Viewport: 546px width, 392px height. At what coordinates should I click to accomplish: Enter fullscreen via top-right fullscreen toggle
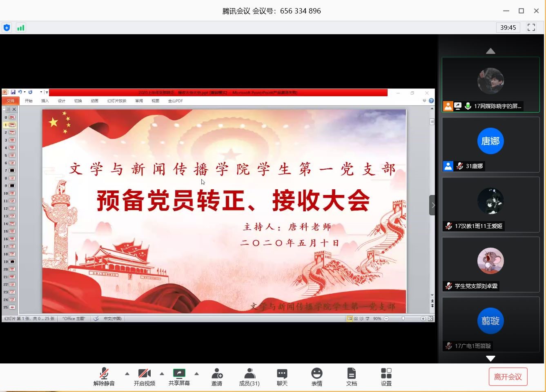tap(531, 27)
